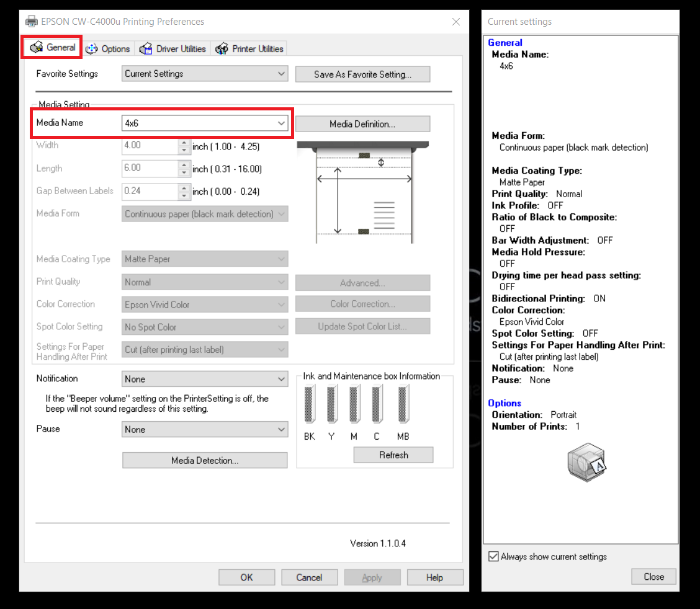Switch to the Options tab
Image resolution: width=700 pixels, height=609 pixels.
tap(108, 49)
